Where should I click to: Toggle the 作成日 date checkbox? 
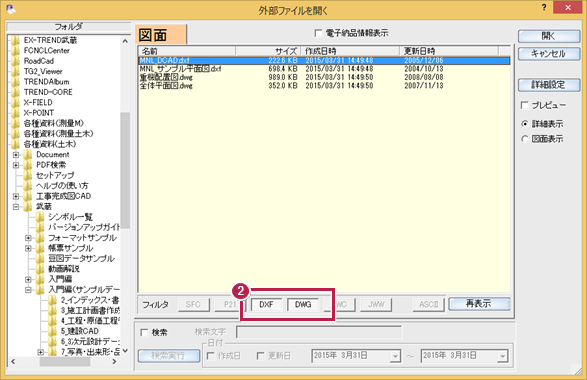pyautogui.click(x=210, y=356)
